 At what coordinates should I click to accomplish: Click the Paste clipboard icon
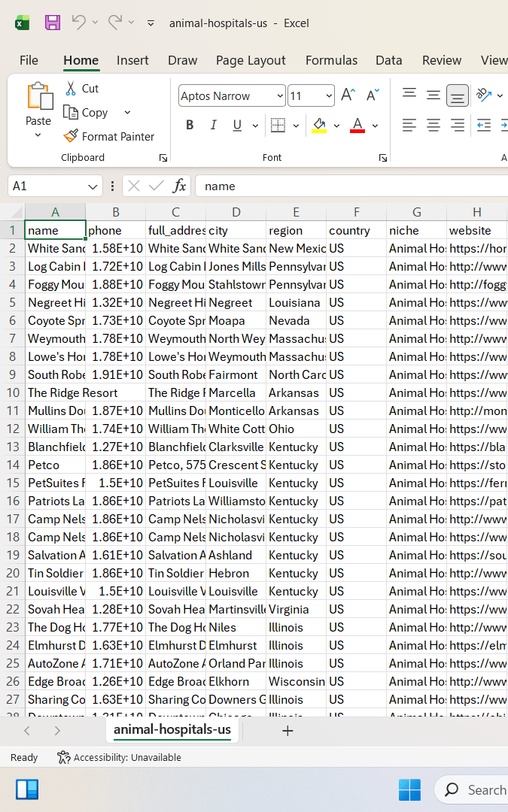(x=39, y=96)
